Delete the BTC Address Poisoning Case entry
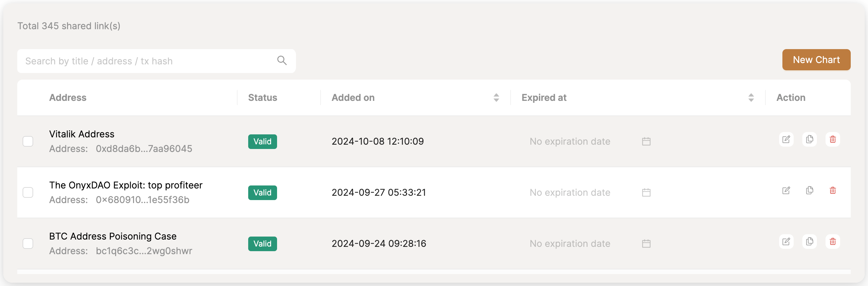The image size is (868, 286). tap(832, 242)
